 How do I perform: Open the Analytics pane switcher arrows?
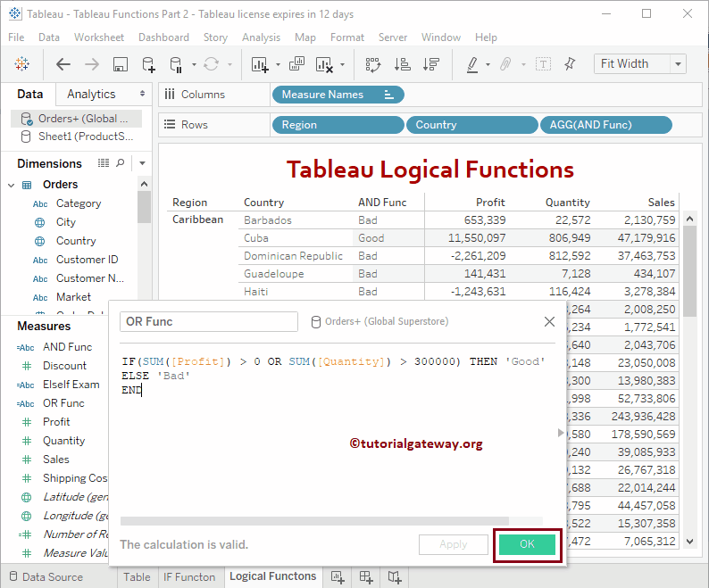click(x=142, y=94)
